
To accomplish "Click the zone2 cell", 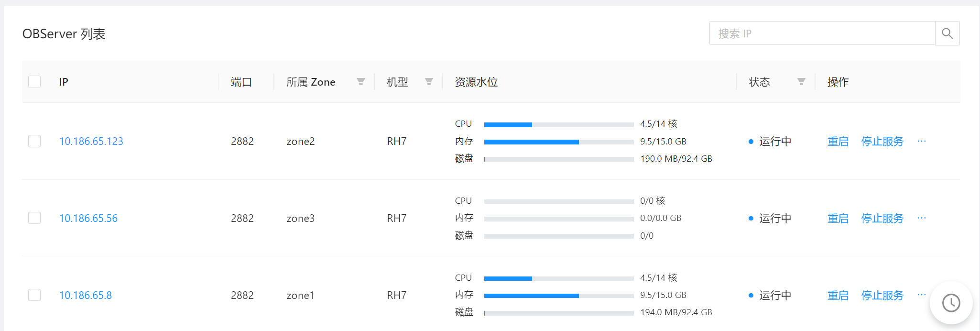I will click(x=301, y=142).
